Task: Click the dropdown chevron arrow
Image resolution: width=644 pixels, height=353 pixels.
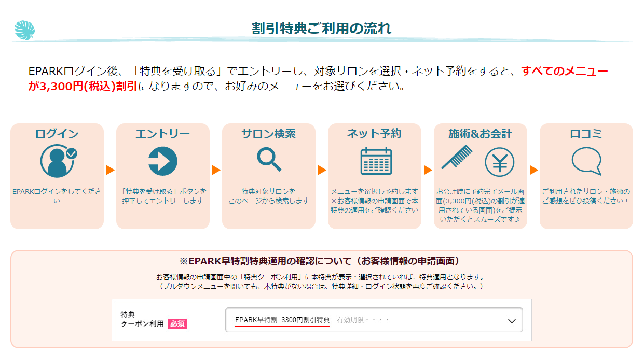Action: point(512,321)
